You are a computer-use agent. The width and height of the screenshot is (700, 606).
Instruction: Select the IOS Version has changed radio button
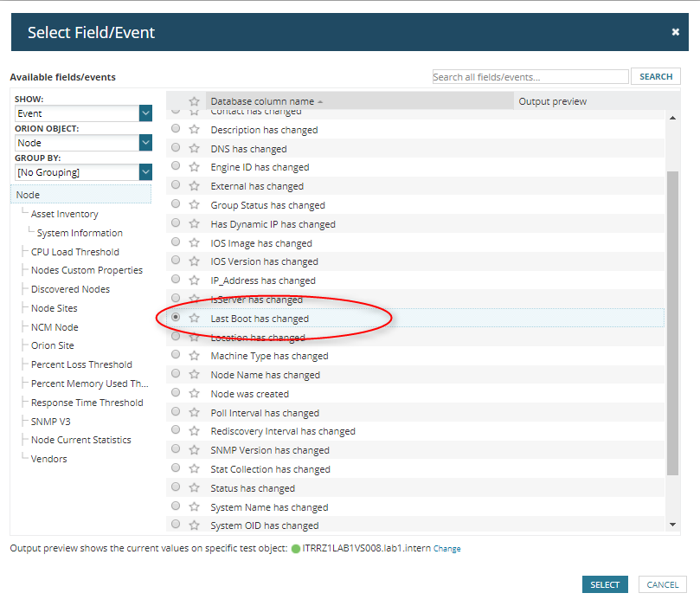pos(176,260)
